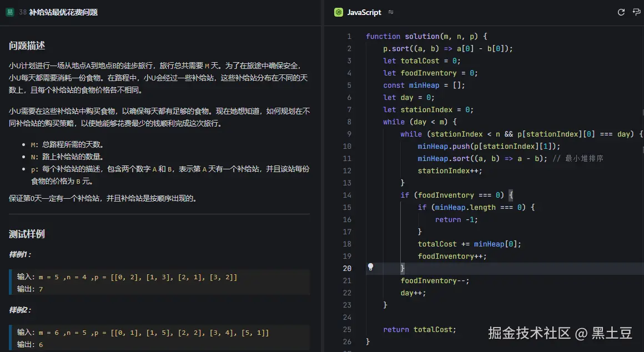Click the gutter beside line 8 while loop
The height and width of the screenshot is (352, 644).
368,121
